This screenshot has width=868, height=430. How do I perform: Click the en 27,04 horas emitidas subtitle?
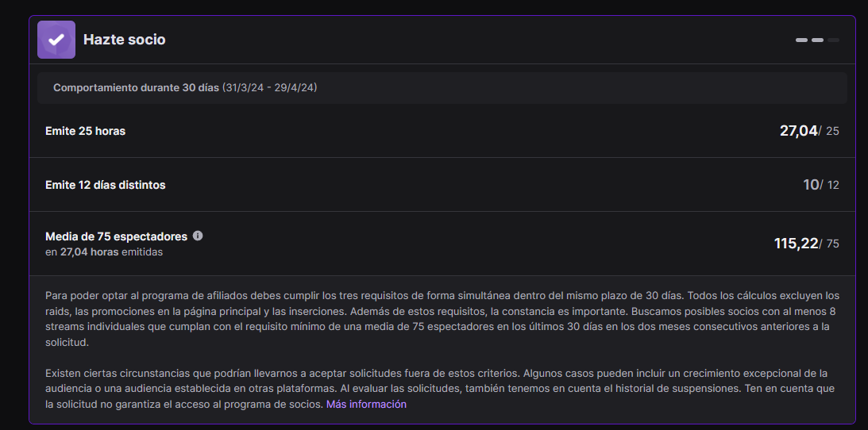(104, 252)
